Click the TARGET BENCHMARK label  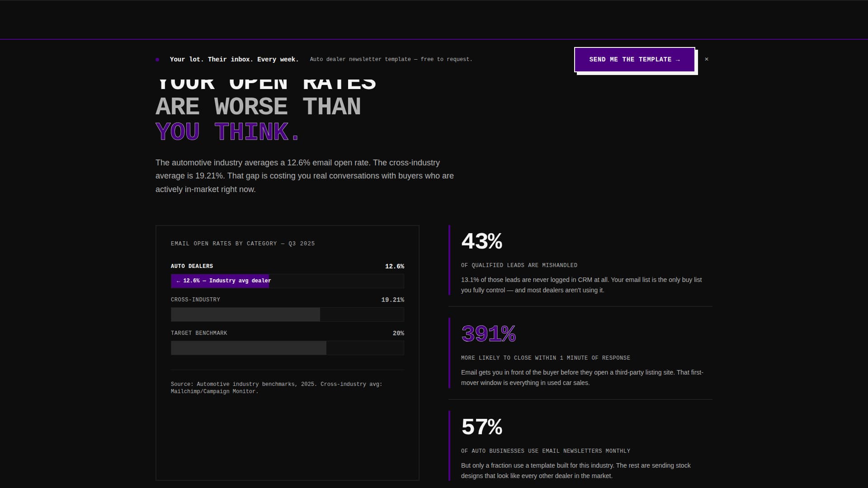tap(199, 333)
